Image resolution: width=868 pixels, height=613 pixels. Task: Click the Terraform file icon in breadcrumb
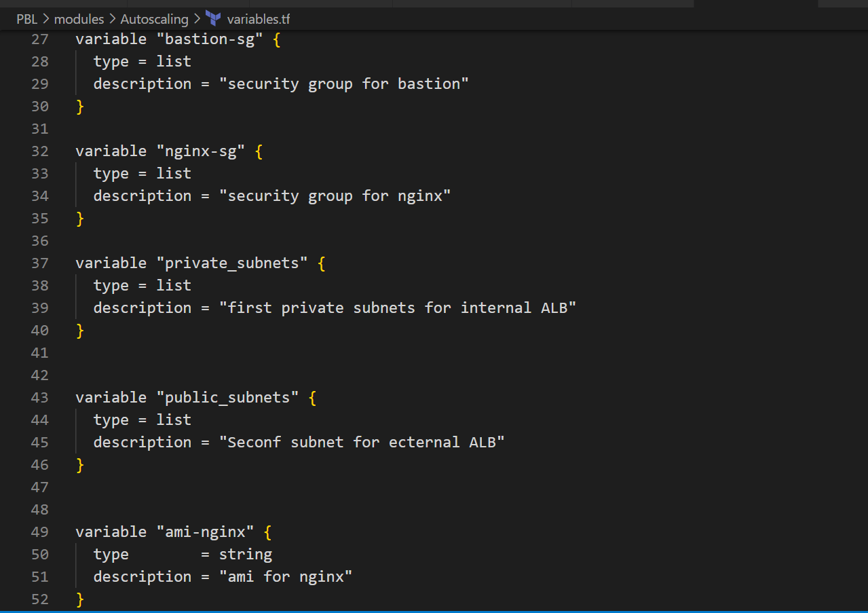click(x=212, y=19)
